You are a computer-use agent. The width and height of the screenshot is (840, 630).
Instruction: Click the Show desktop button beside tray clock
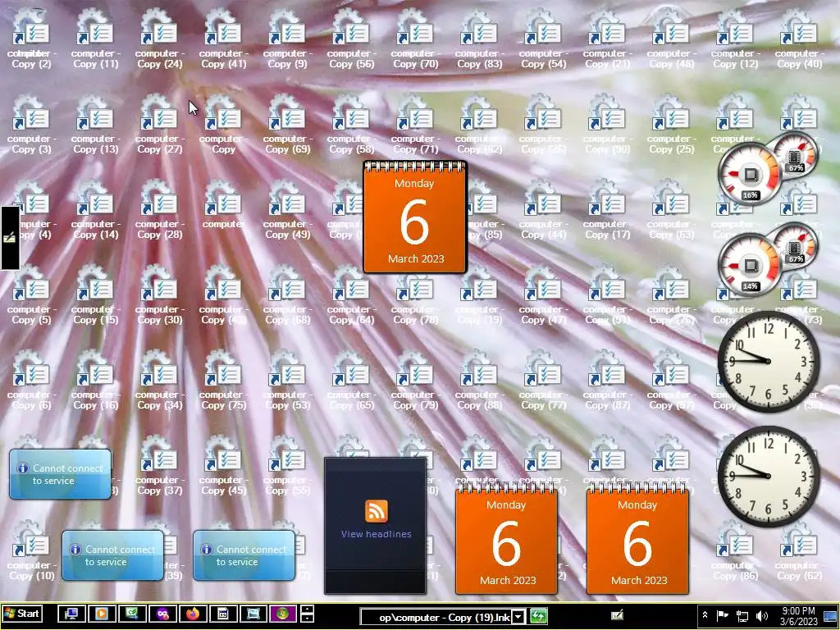tap(832, 617)
